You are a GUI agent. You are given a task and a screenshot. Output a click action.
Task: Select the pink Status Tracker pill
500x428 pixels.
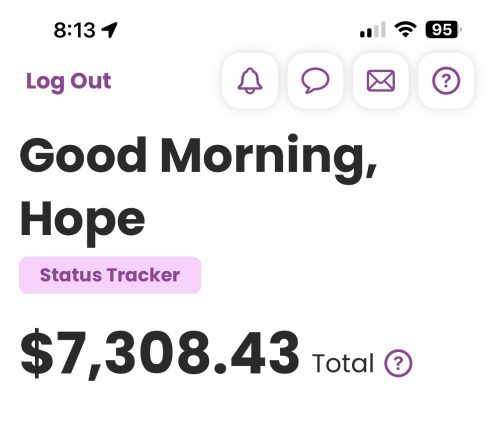pyautogui.click(x=110, y=275)
